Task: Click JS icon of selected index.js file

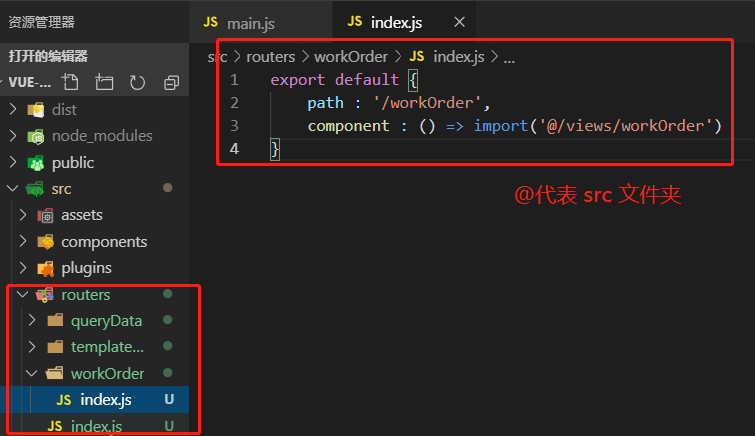Action: [64, 400]
